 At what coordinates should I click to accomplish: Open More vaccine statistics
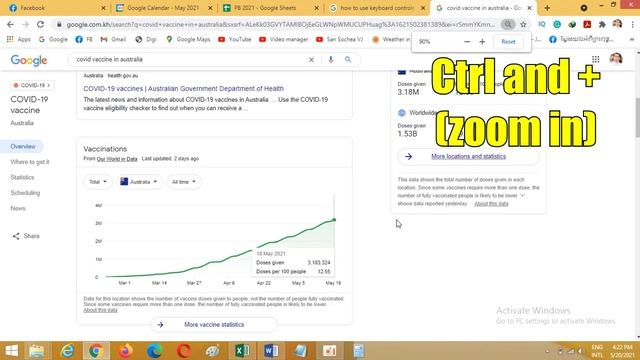pos(214,325)
